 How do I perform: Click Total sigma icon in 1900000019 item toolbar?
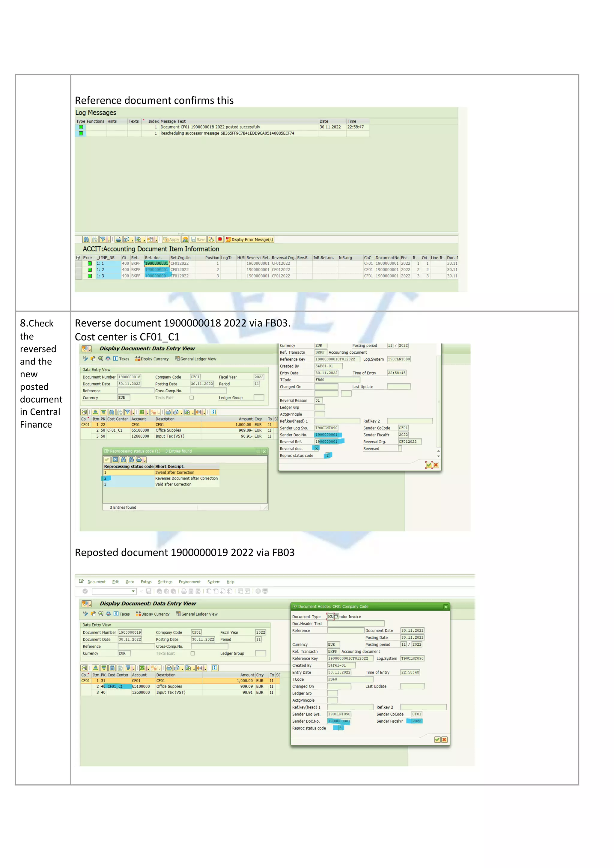pyautogui.click(x=142, y=668)
